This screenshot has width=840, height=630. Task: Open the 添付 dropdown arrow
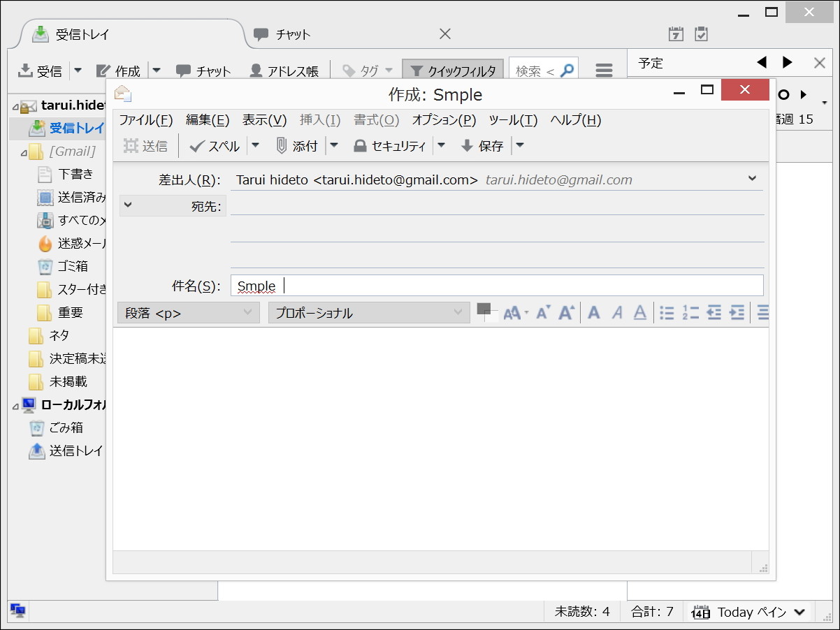point(334,146)
